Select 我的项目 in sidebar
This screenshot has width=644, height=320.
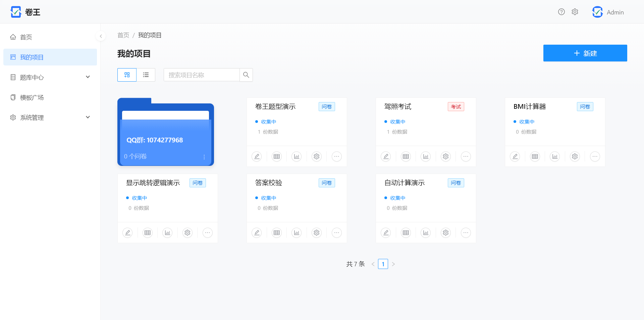click(50, 57)
